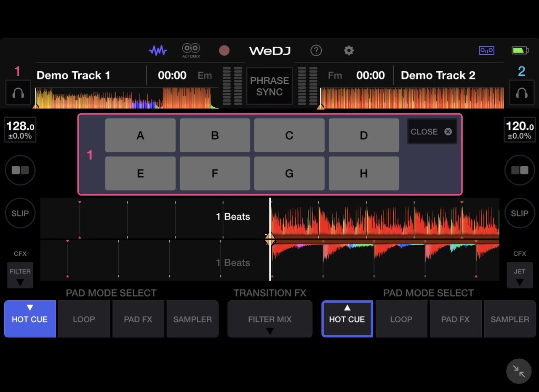Open the FILTER CFX dropdown on deck 1

[x=20, y=275]
